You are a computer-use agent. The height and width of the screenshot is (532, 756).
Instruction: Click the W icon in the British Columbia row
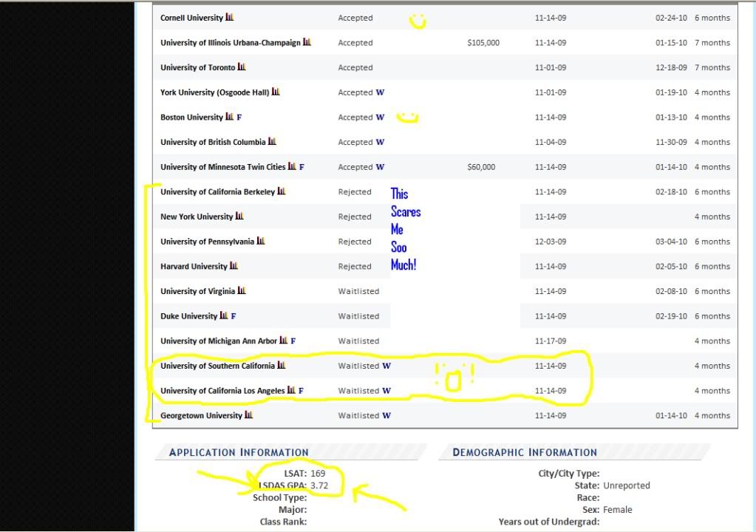381,142
